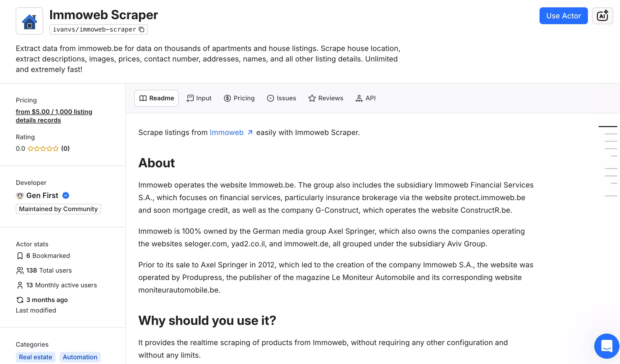Screen dimensions: 620x364
Task: Select the Real estate category tag
Action: 35,357
